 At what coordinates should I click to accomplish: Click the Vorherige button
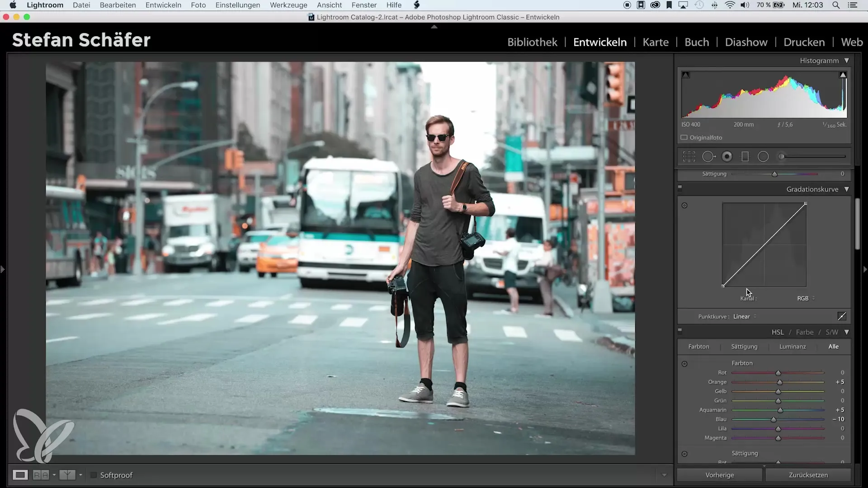click(719, 475)
